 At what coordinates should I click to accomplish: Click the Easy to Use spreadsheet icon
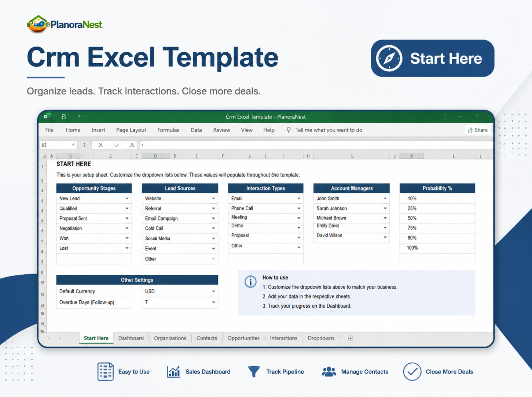coord(106,372)
